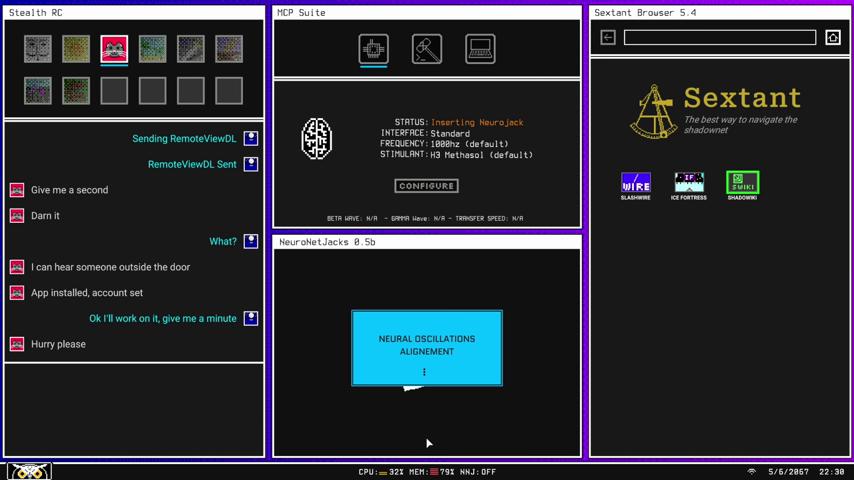Select the gray mustached face contact avatar

[38, 49]
